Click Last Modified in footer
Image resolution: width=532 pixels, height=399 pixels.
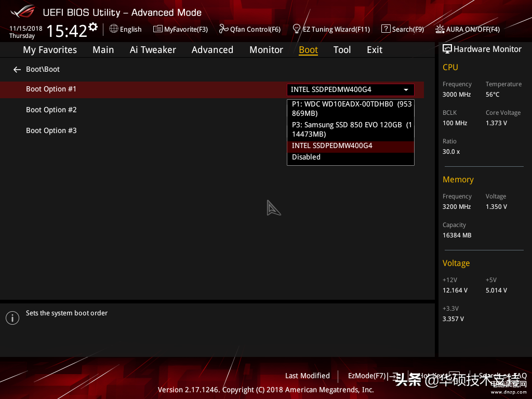coord(308,376)
